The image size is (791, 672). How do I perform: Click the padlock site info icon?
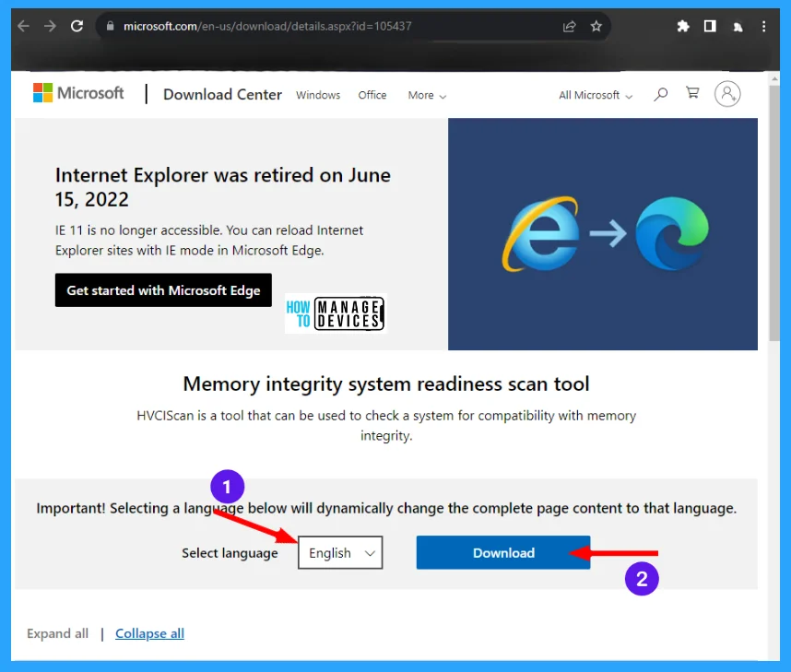pos(110,26)
